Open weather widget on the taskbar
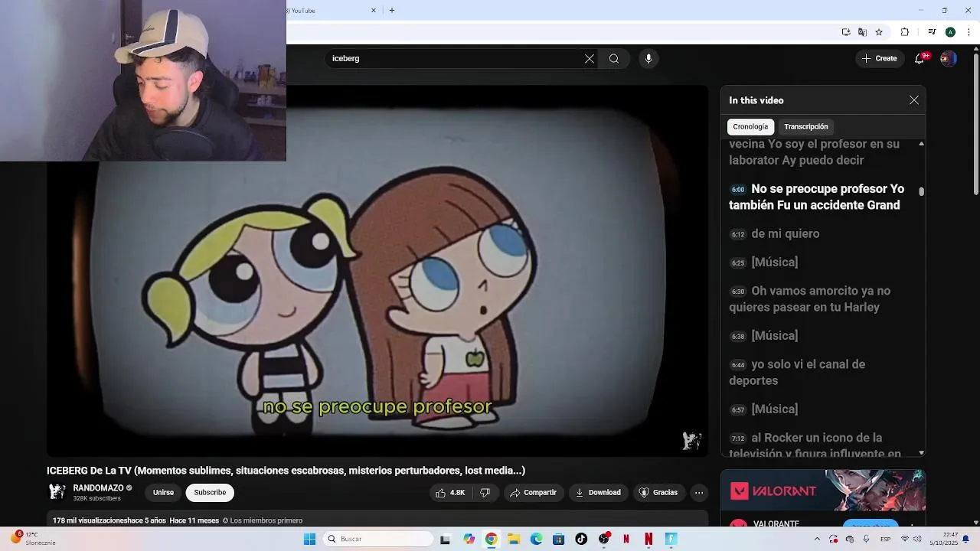This screenshot has width=980, height=551. point(32,539)
